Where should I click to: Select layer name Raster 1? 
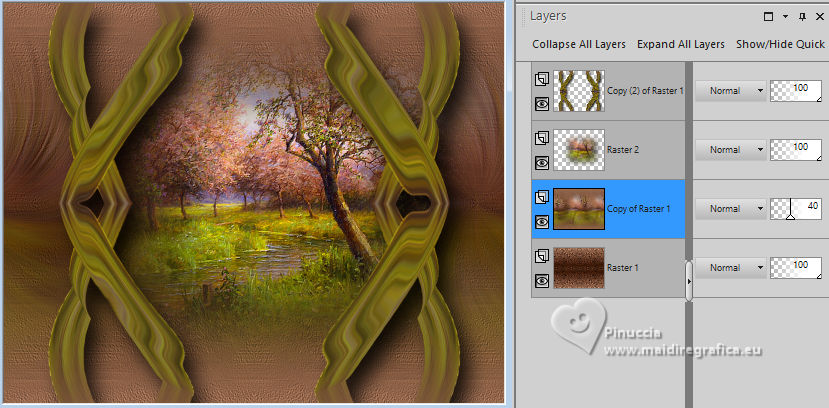[x=623, y=268]
